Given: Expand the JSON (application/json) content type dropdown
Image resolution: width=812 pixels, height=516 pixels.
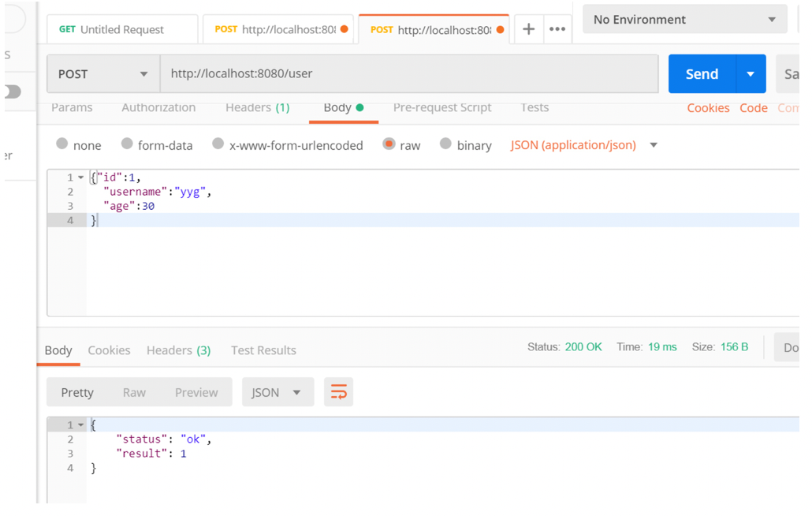Looking at the screenshot, I should point(654,145).
